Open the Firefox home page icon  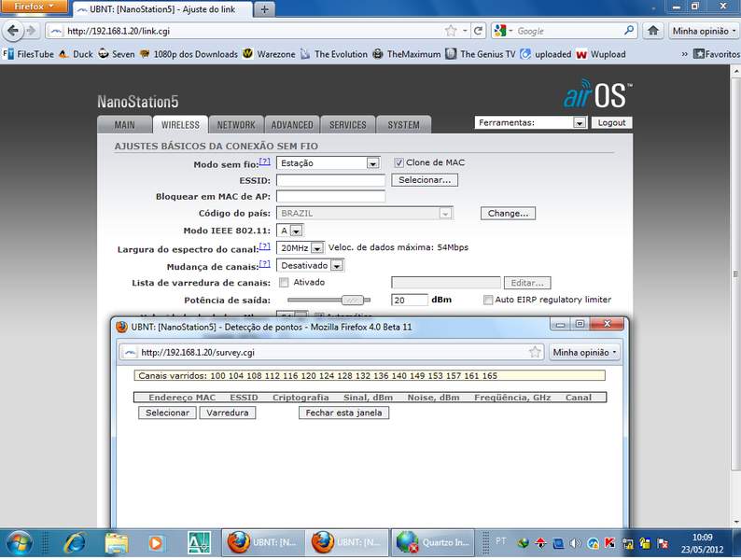653,31
